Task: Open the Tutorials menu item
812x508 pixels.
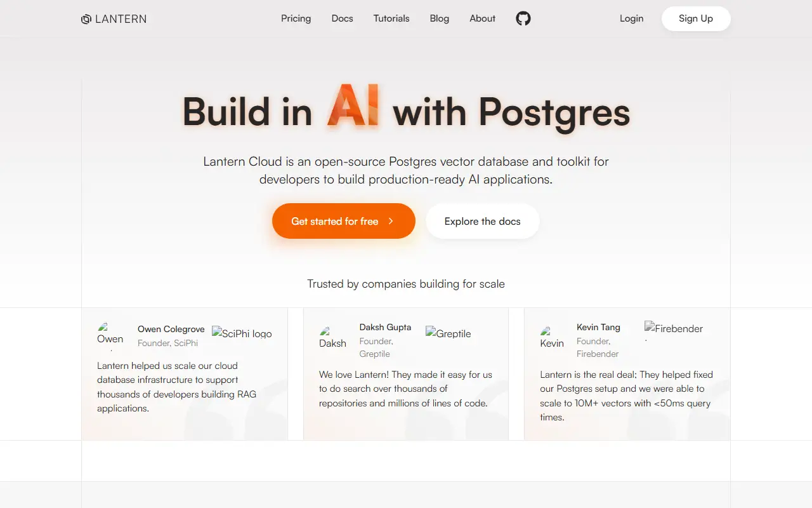Action: (x=391, y=18)
